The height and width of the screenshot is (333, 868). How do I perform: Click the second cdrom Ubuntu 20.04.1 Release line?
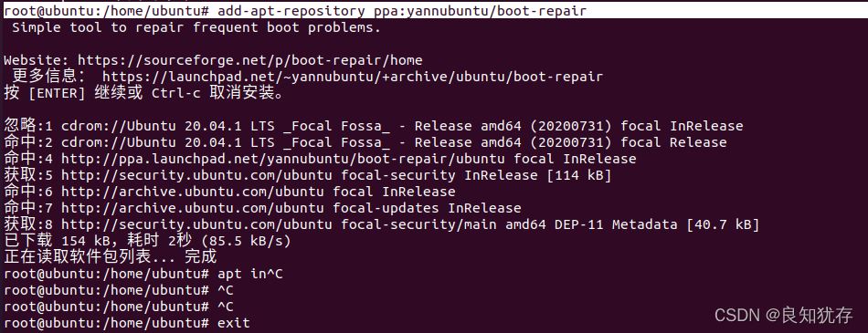click(365, 142)
